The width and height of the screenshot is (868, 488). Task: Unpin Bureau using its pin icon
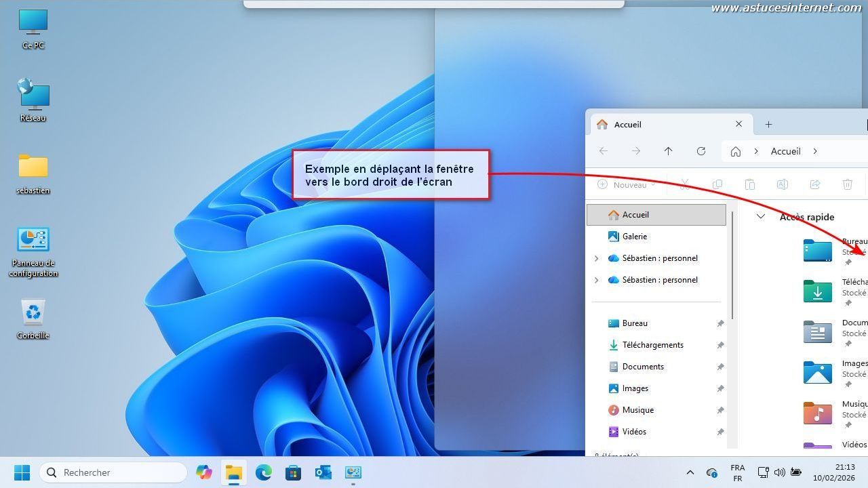[x=720, y=323]
